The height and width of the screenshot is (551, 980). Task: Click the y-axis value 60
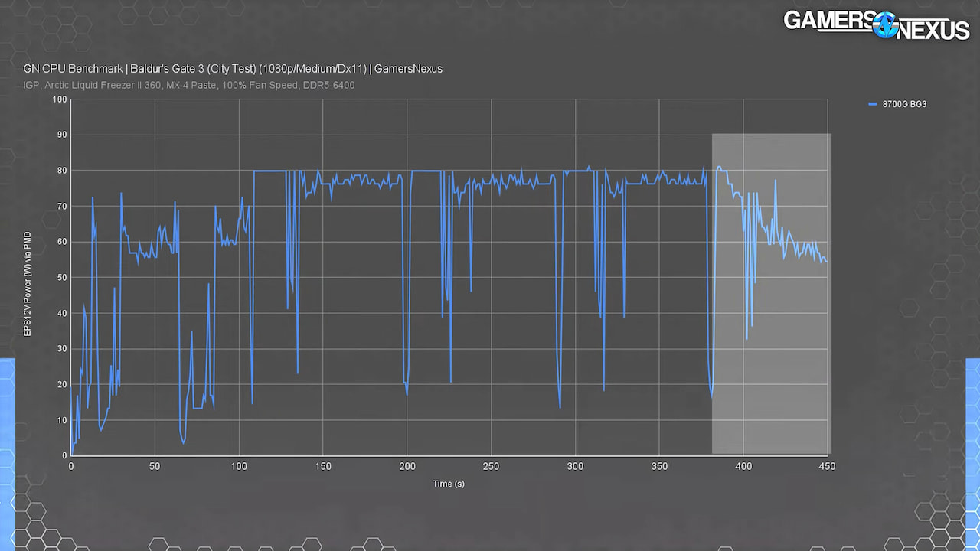[x=61, y=242]
